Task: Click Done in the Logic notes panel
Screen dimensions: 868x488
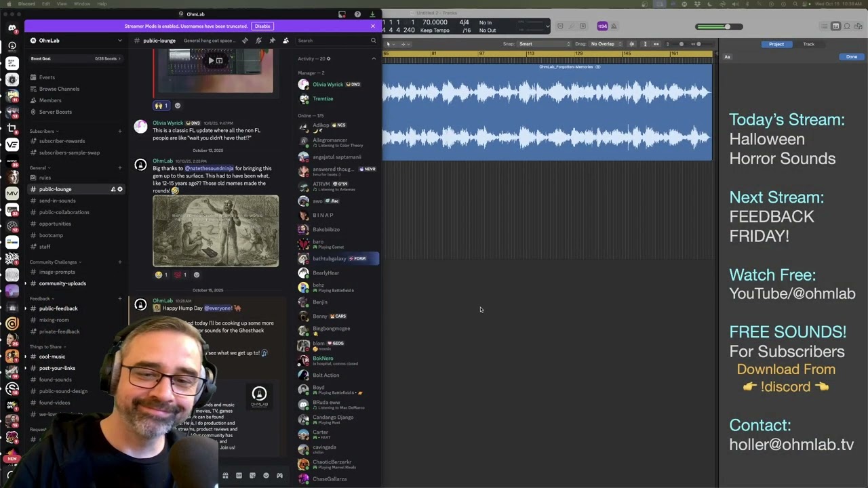Action: pyautogui.click(x=852, y=57)
